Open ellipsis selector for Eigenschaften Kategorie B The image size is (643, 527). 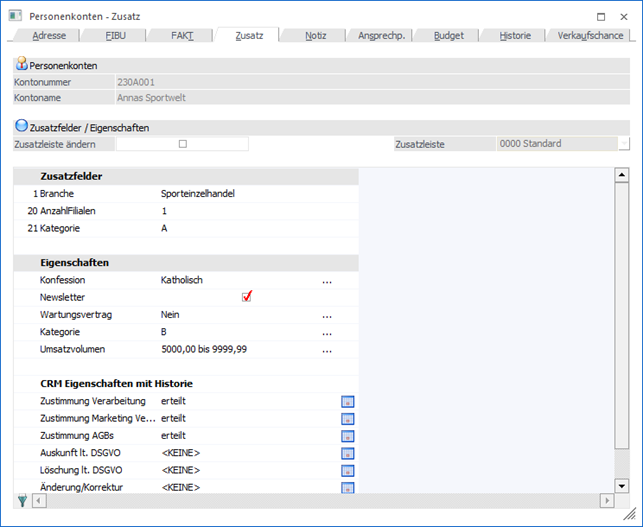[326, 332]
